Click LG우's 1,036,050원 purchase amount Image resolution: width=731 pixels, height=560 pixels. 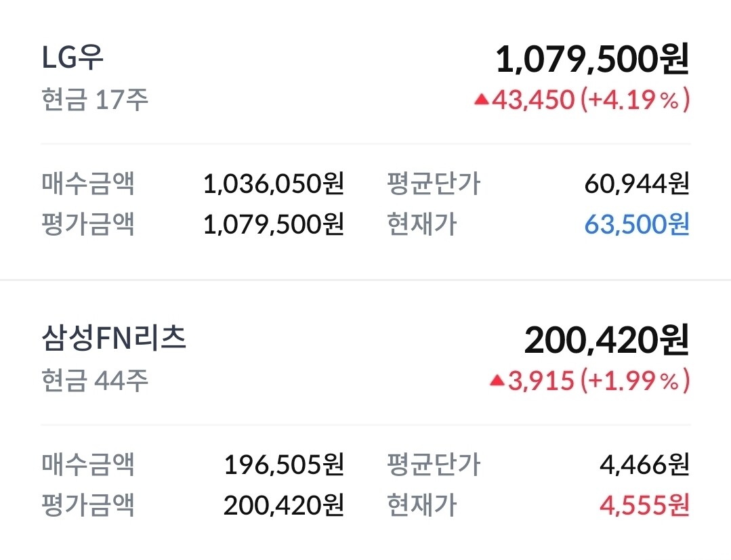[x=274, y=184]
